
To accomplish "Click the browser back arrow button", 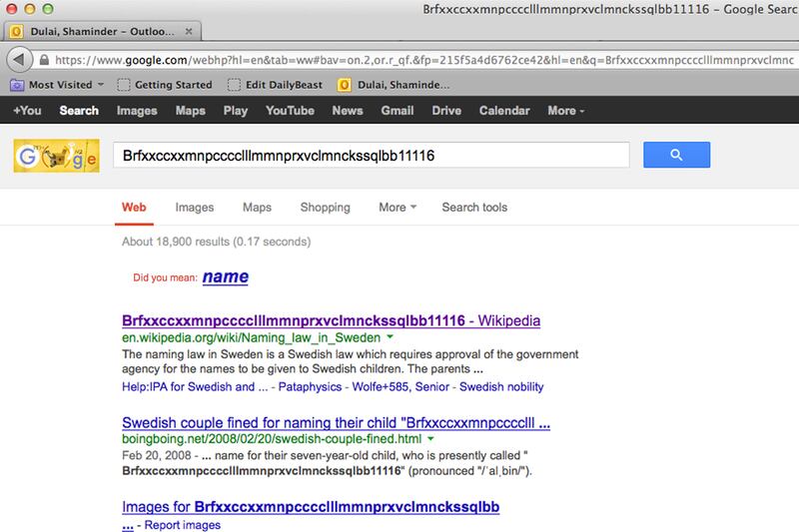I will [19, 60].
